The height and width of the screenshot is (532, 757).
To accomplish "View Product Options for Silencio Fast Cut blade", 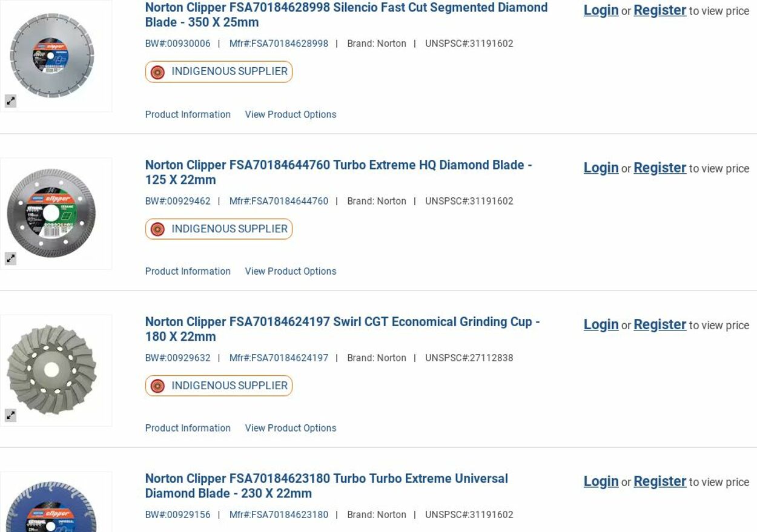I will coord(290,114).
